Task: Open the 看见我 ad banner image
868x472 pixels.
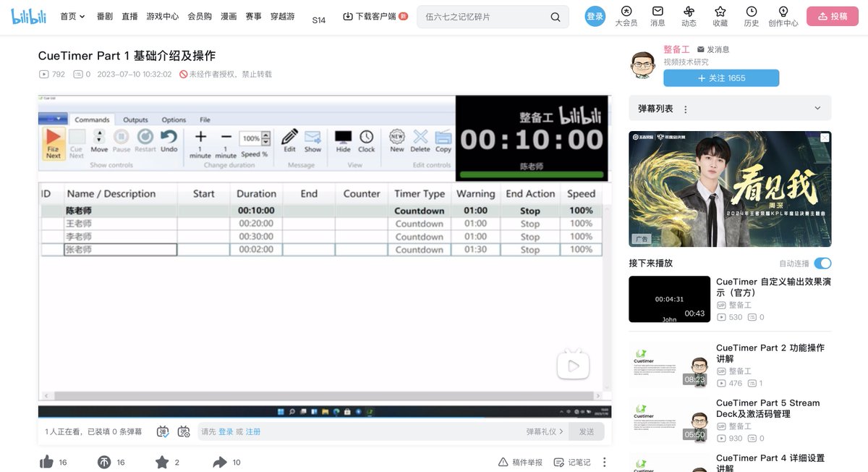Action: tap(730, 189)
